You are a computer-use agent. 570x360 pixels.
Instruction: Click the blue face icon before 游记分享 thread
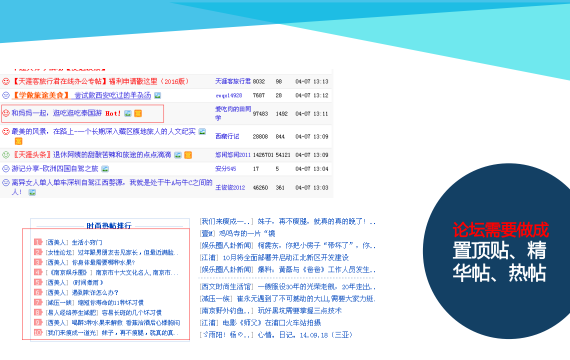tap(6, 169)
